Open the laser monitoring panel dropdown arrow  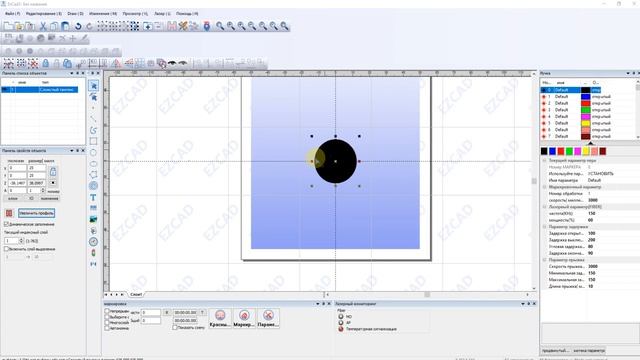523,304
